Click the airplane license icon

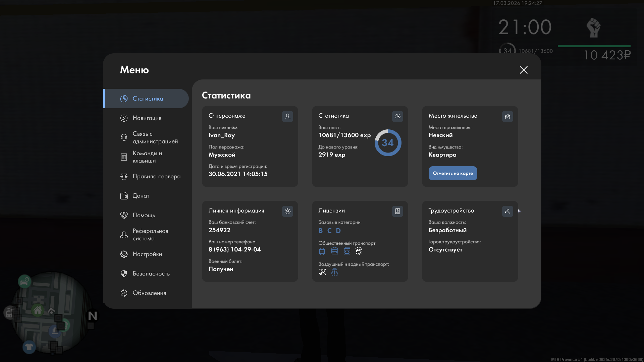click(322, 272)
